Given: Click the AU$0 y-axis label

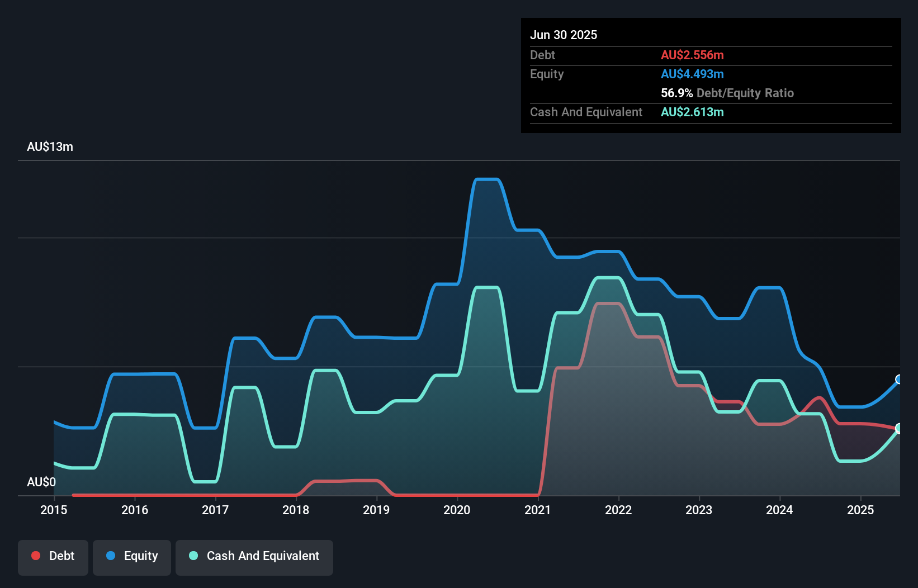Looking at the screenshot, I should 41,482.
